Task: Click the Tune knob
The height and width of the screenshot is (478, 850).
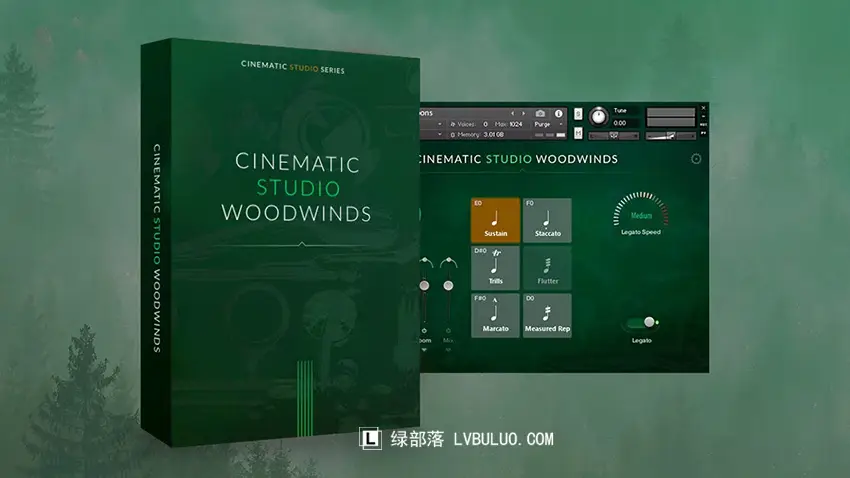Action: 598,116
